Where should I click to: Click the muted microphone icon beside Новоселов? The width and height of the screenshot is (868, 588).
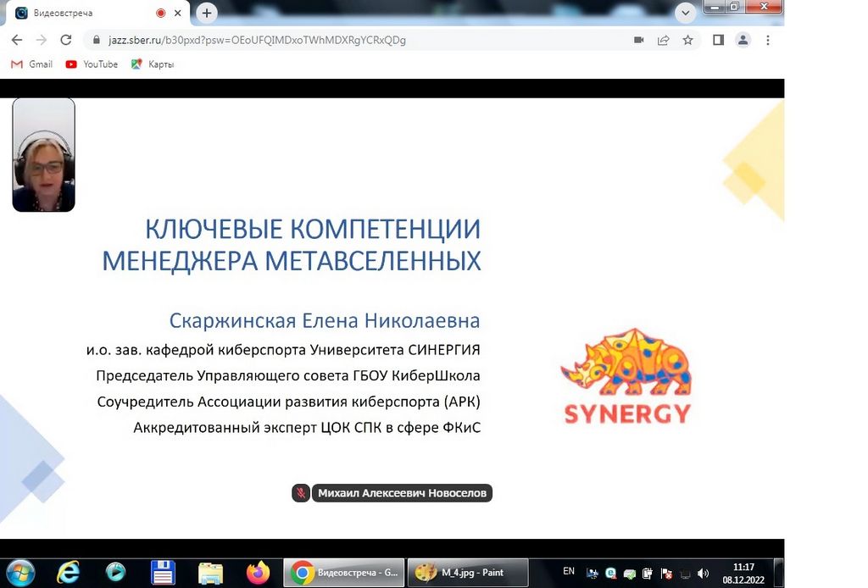(x=301, y=493)
